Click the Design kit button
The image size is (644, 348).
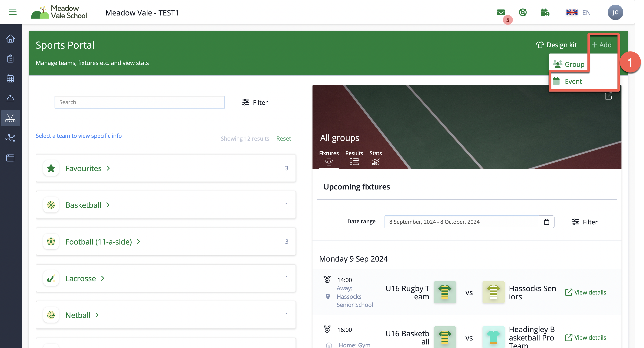(x=556, y=45)
